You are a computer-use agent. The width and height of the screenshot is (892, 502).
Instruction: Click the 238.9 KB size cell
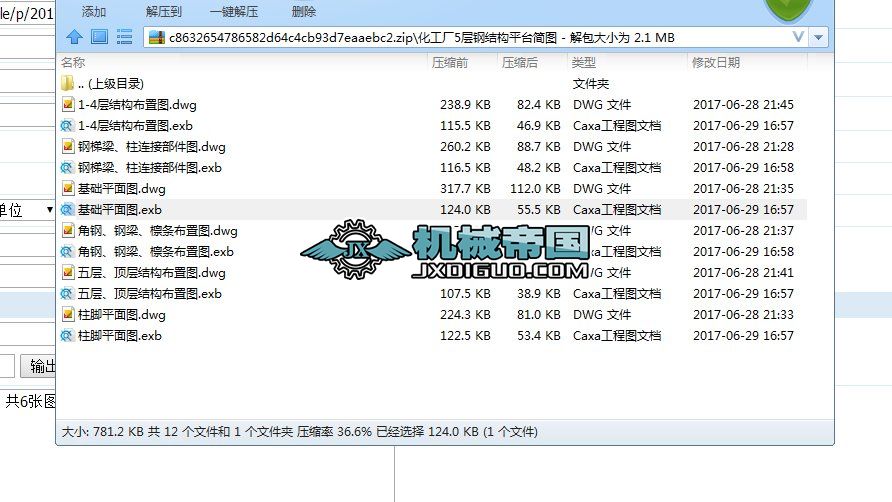click(x=465, y=105)
